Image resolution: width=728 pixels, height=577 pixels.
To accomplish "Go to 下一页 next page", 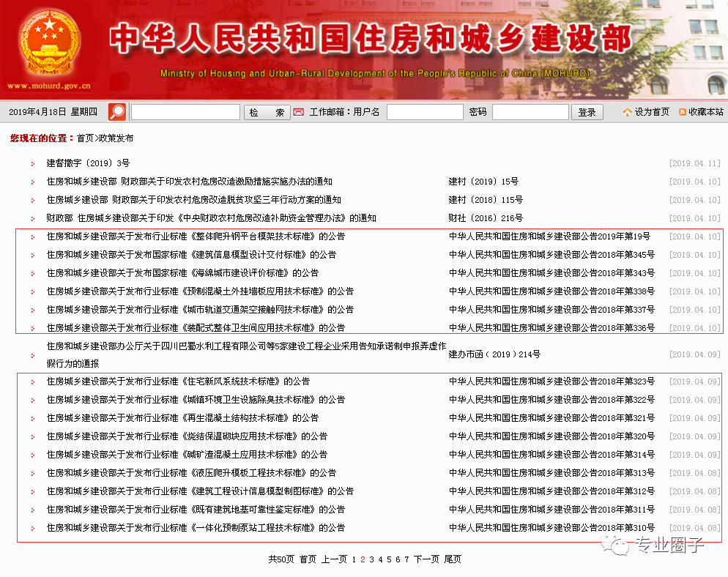I will coord(426,559).
